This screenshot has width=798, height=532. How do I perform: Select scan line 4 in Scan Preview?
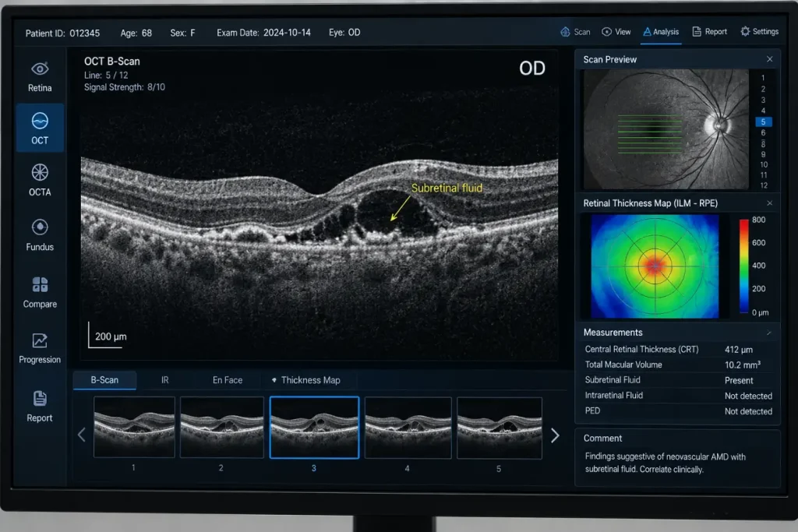(763, 111)
